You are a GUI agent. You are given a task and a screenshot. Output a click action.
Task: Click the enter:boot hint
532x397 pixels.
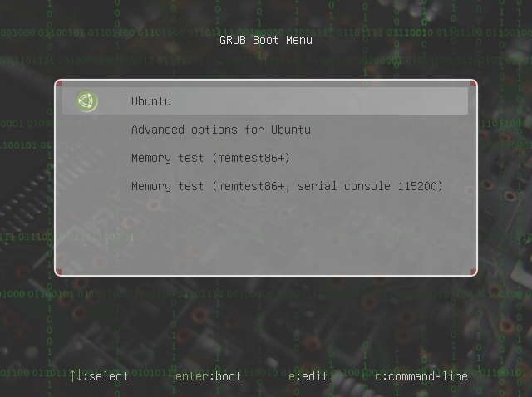click(208, 376)
